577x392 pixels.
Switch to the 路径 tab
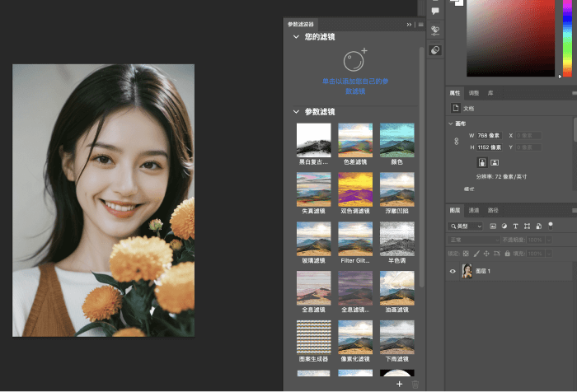tap(493, 210)
